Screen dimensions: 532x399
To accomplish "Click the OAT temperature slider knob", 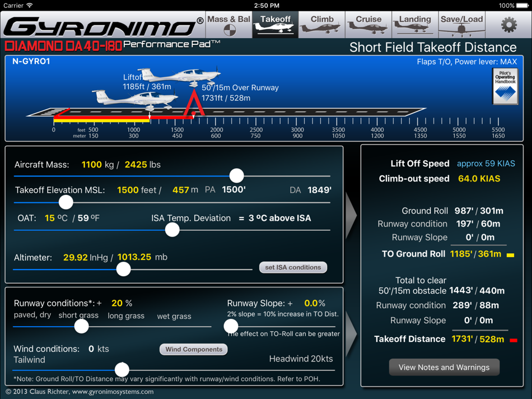I will (x=172, y=230).
